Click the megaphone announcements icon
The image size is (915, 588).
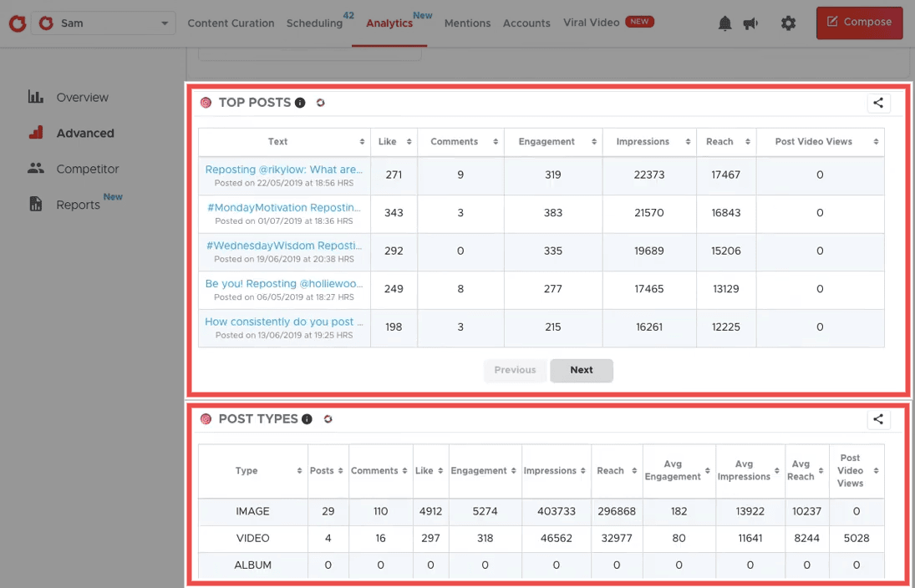tap(750, 23)
